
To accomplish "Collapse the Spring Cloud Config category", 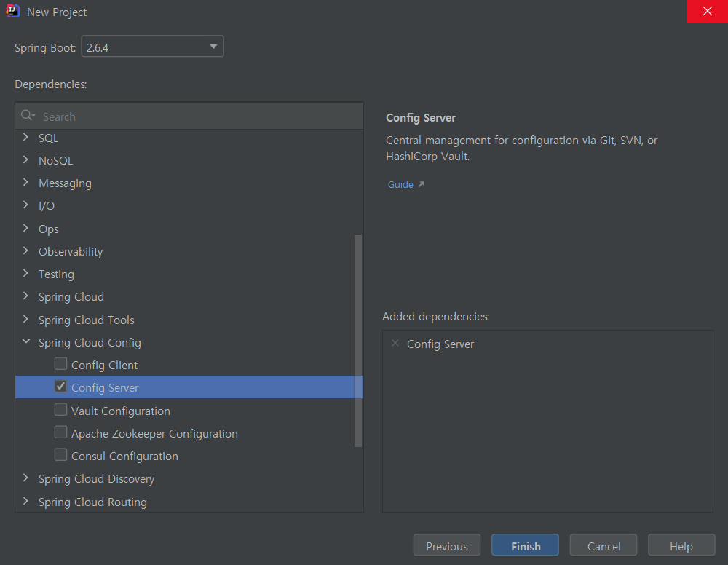I will pos(26,342).
